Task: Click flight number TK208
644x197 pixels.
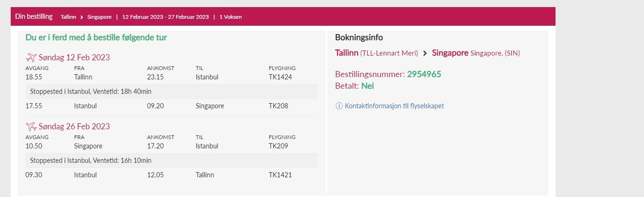Action: (x=278, y=106)
